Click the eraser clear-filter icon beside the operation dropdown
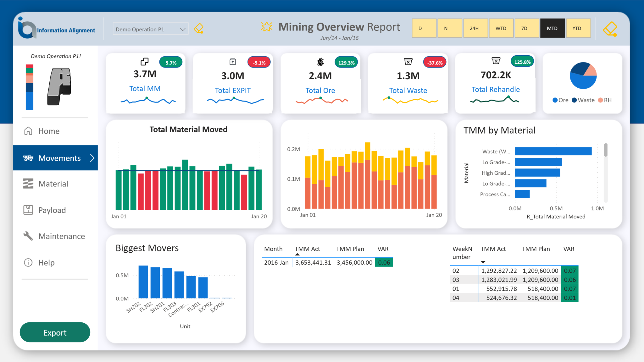 pyautogui.click(x=199, y=29)
